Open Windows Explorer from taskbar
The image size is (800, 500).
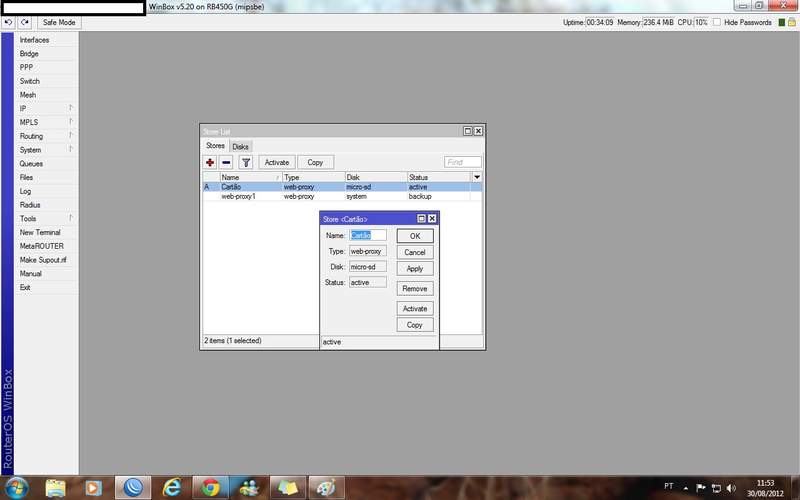tap(55, 488)
